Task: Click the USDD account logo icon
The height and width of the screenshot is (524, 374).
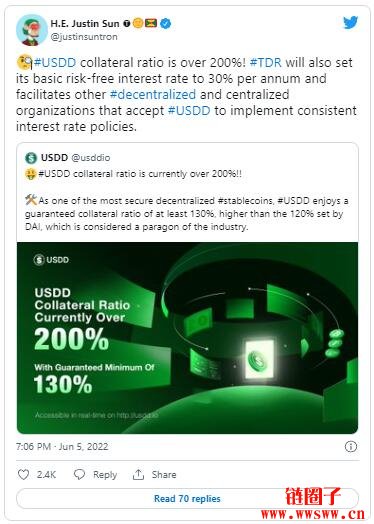Action: pyautogui.click(x=31, y=157)
